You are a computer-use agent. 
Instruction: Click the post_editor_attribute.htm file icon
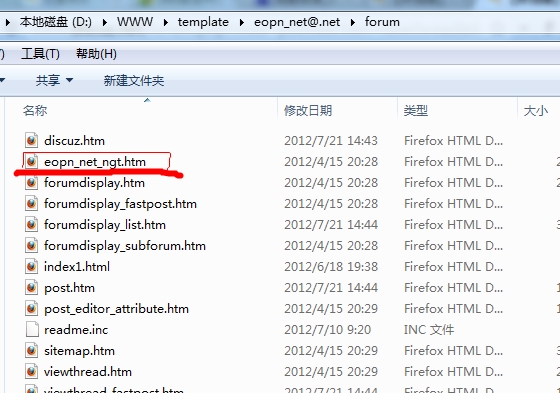[x=31, y=309]
